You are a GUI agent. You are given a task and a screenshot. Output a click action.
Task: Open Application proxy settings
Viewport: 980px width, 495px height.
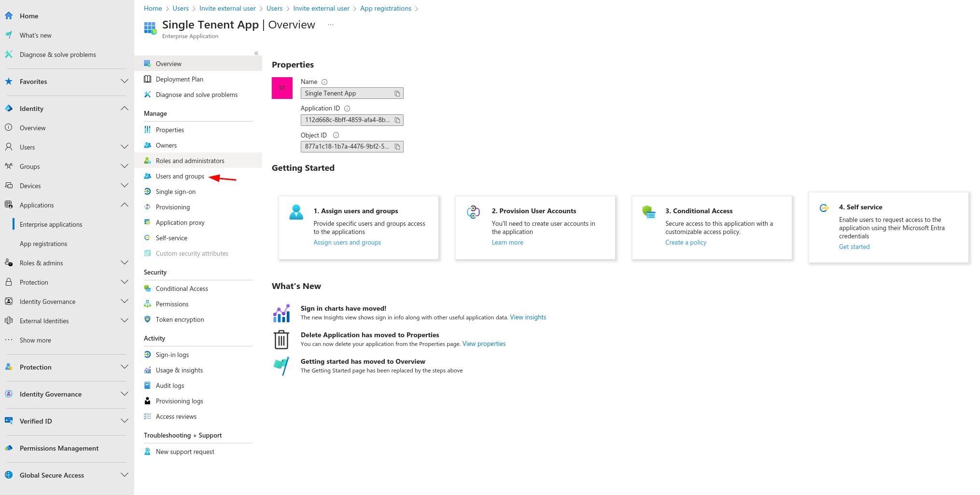coord(180,222)
